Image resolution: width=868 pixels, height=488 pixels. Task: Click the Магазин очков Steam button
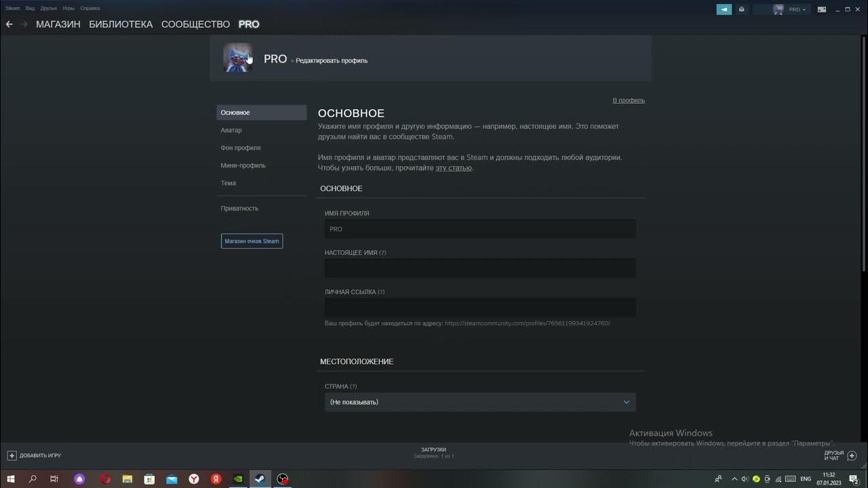pos(252,241)
